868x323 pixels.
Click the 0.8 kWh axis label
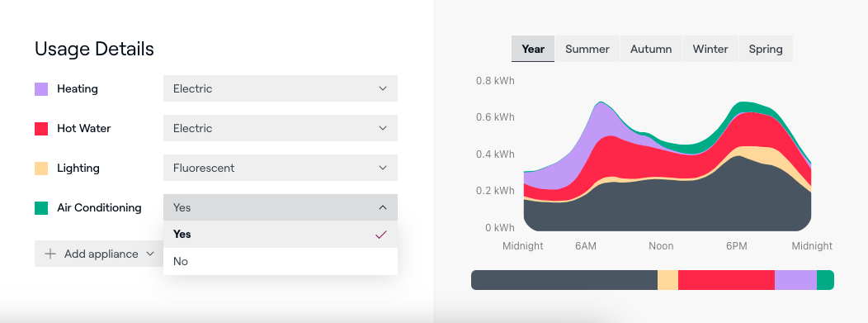point(495,81)
